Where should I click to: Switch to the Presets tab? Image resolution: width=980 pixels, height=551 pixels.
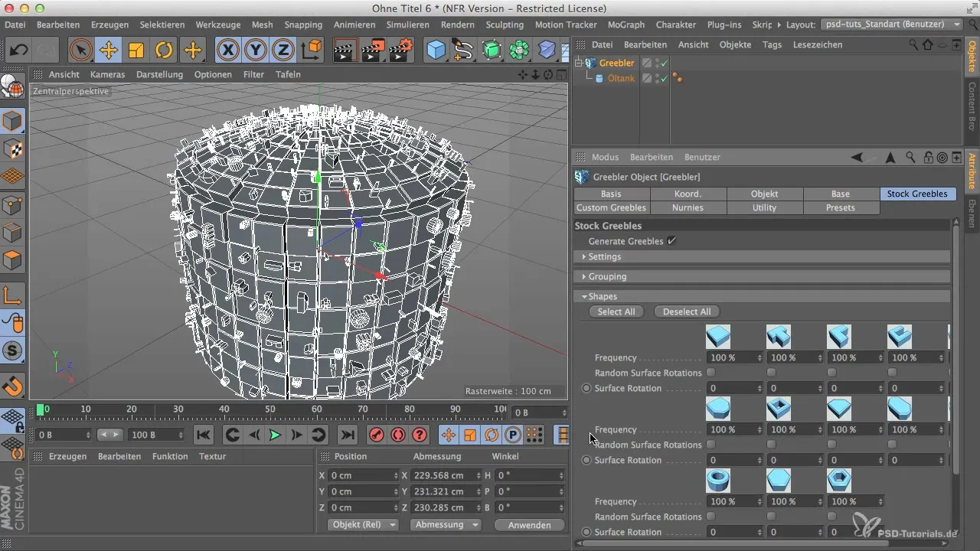coord(841,207)
